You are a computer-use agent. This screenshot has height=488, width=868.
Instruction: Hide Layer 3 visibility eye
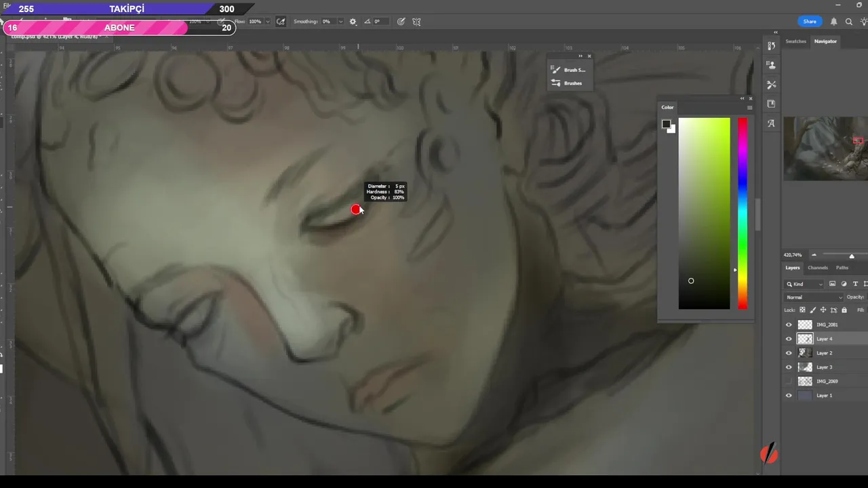(x=789, y=367)
